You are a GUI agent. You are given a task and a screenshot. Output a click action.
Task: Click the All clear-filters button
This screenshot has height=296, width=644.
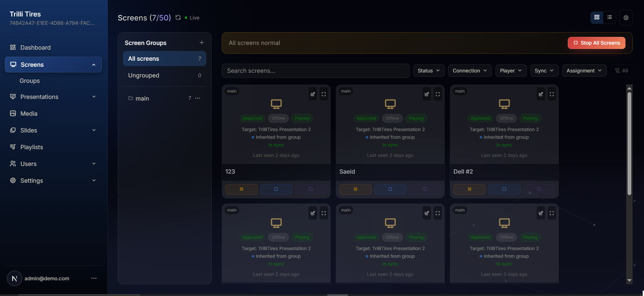point(621,71)
